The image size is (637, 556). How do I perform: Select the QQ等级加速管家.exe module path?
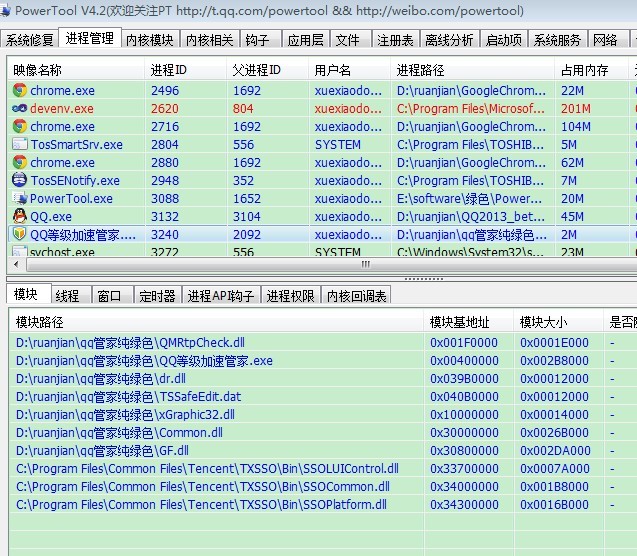144,361
